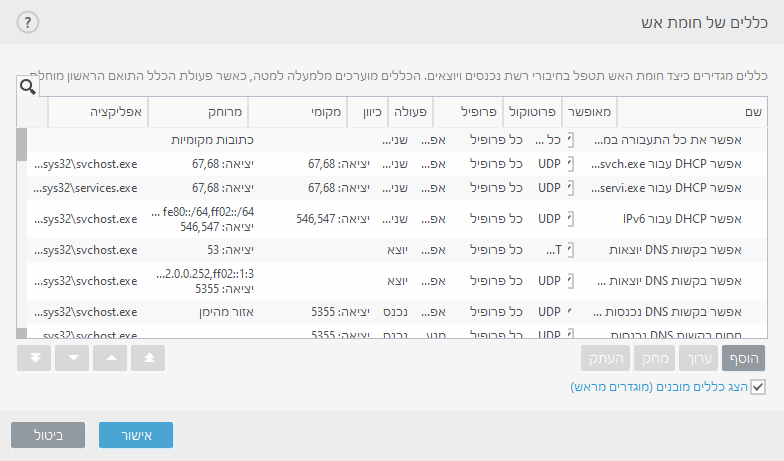
Task: Sort by 'מקומי' column header
Action: coord(298,112)
